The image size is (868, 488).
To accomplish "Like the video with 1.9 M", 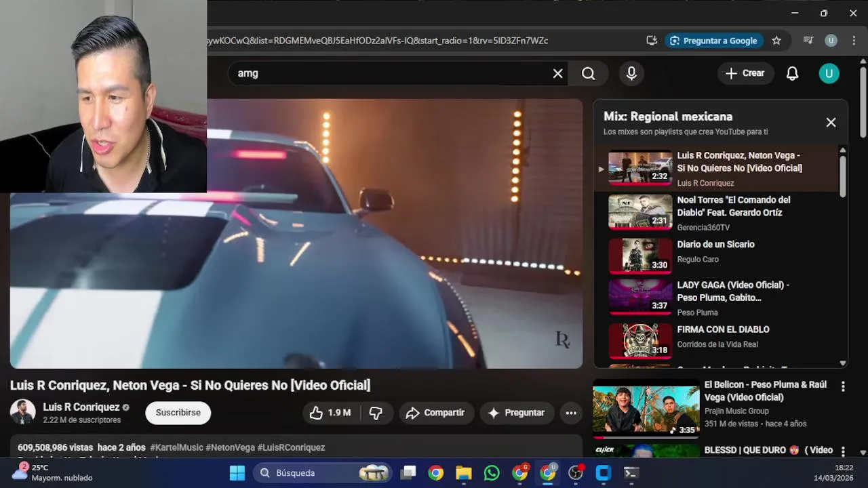I will 330,413.
